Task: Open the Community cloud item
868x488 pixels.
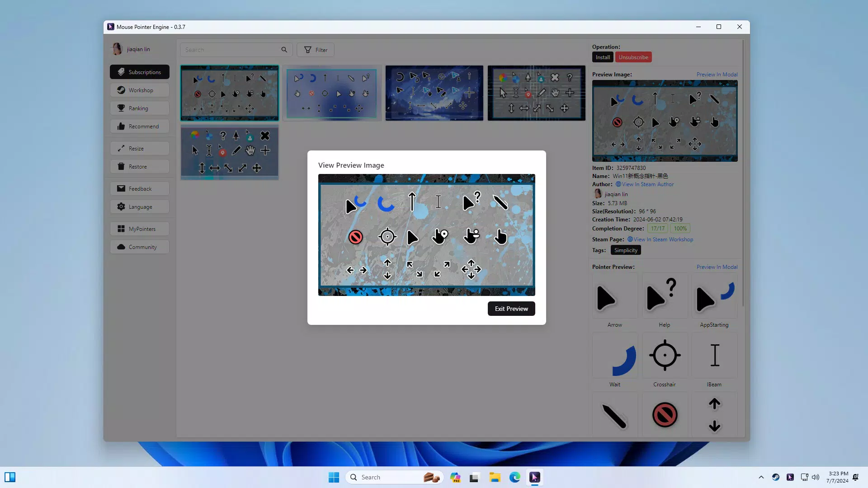Action: click(x=140, y=247)
